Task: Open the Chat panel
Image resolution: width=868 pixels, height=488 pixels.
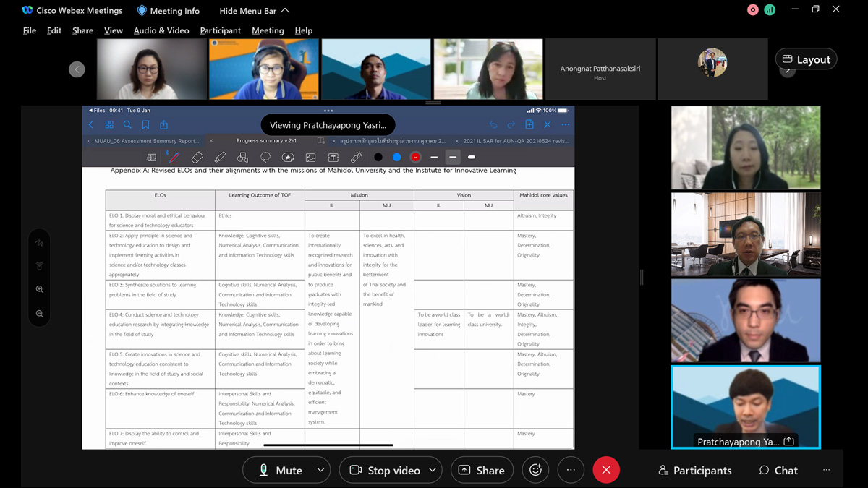Action: coord(778,470)
